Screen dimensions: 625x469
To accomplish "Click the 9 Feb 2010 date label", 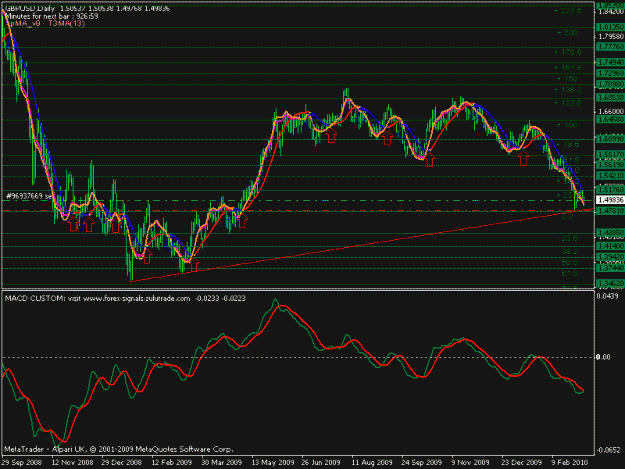I will (x=569, y=462).
